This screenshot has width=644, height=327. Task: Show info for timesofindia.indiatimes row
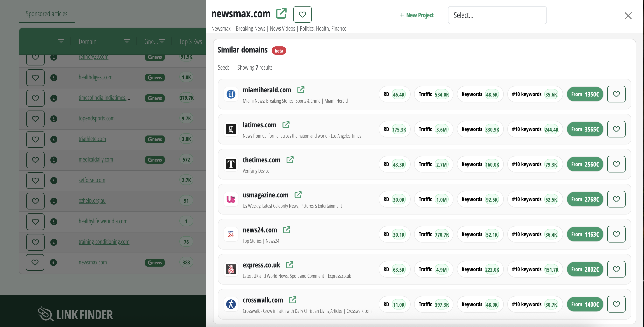[x=54, y=98]
